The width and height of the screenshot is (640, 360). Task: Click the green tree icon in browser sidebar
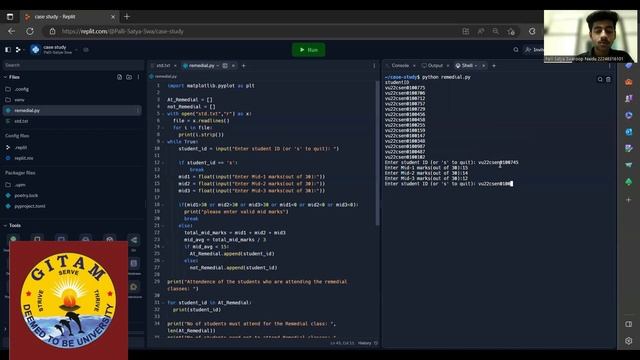629,182
